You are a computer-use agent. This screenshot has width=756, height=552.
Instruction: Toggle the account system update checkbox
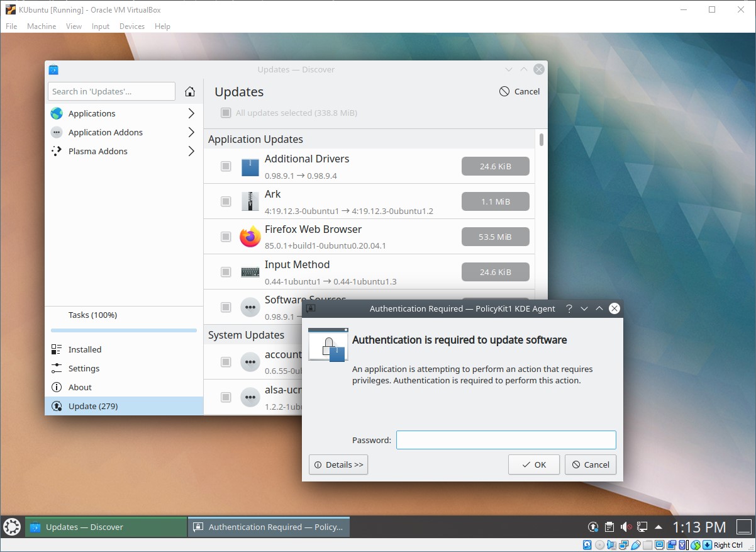[x=225, y=362]
